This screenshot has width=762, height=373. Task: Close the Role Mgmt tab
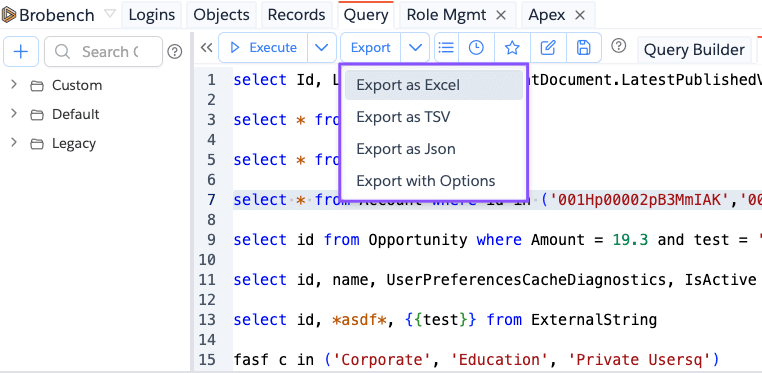pyautogui.click(x=501, y=15)
